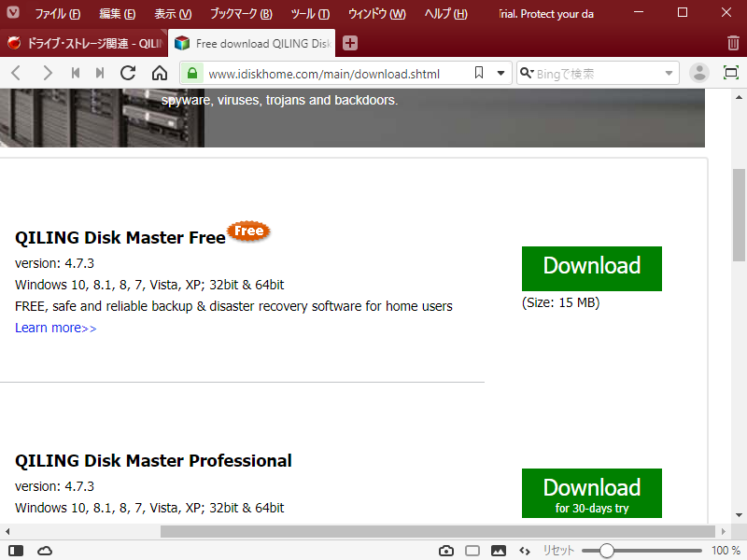Click the green padlock site info icon
This screenshot has width=747, height=560.
[192, 74]
